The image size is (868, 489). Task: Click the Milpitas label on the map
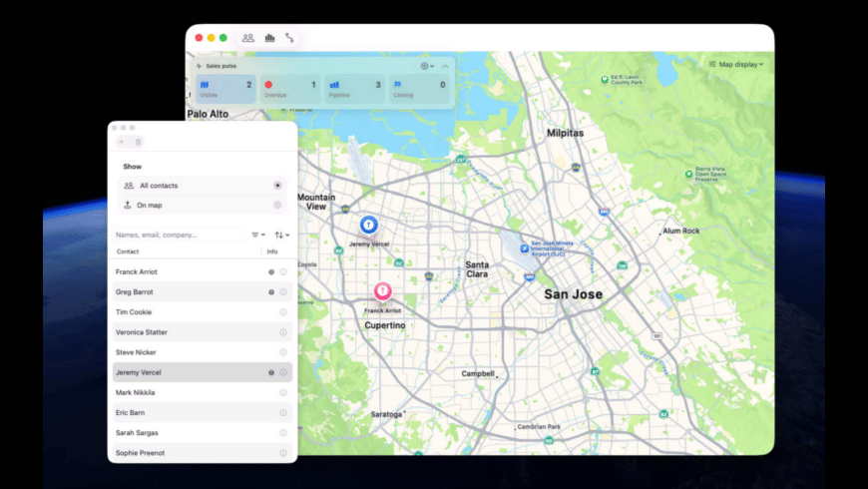click(x=565, y=133)
